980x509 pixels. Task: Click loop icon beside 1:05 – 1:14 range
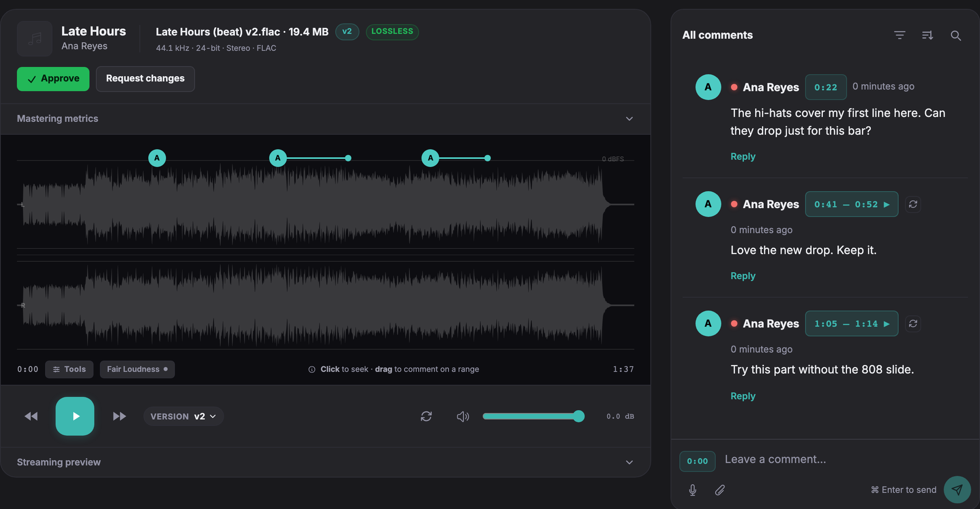913,323
